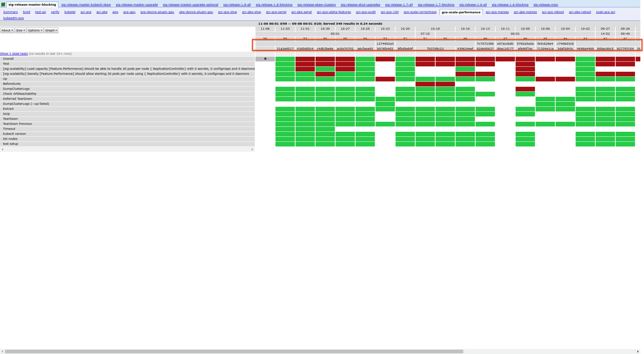This screenshot has height=354, width=644.
Task: Select the sig-release-1.6-all dashboard tab
Action: 473,5
